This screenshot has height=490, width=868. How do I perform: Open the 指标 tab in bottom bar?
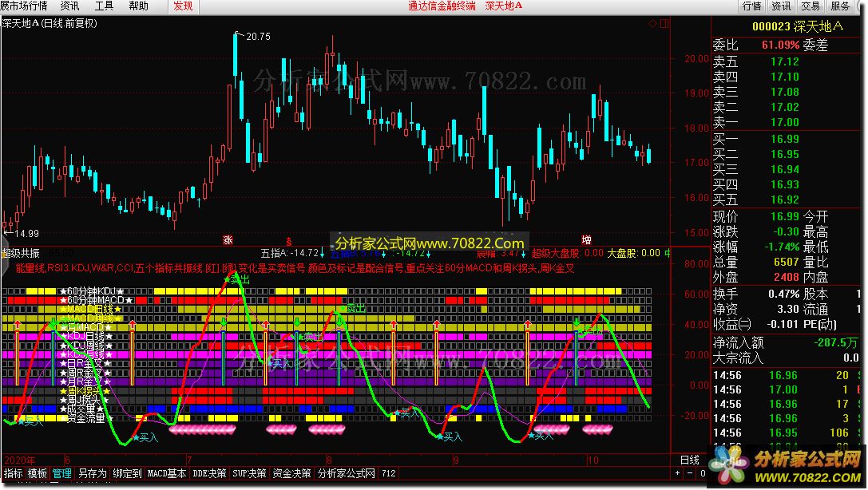tap(14, 473)
